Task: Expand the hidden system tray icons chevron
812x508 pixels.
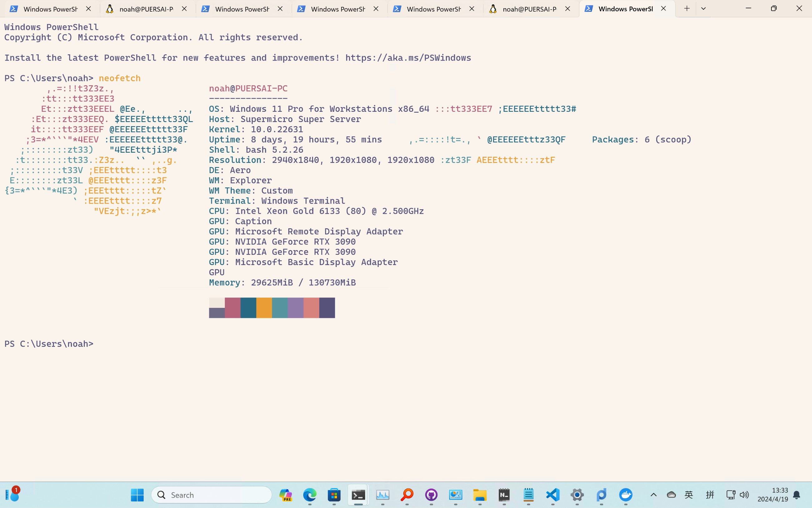Action: coord(653,495)
